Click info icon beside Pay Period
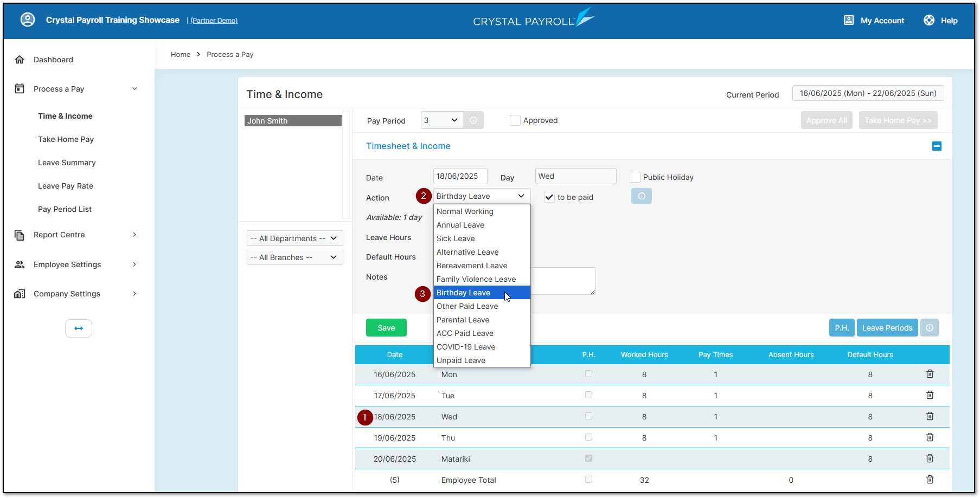This screenshot has width=980, height=498. [473, 120]
